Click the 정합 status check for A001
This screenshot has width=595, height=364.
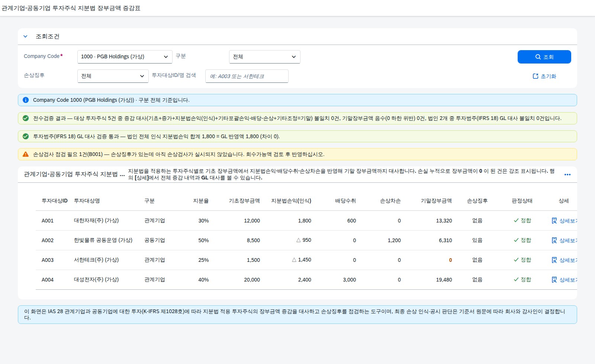pyautogui.click(x=522, y=221)
